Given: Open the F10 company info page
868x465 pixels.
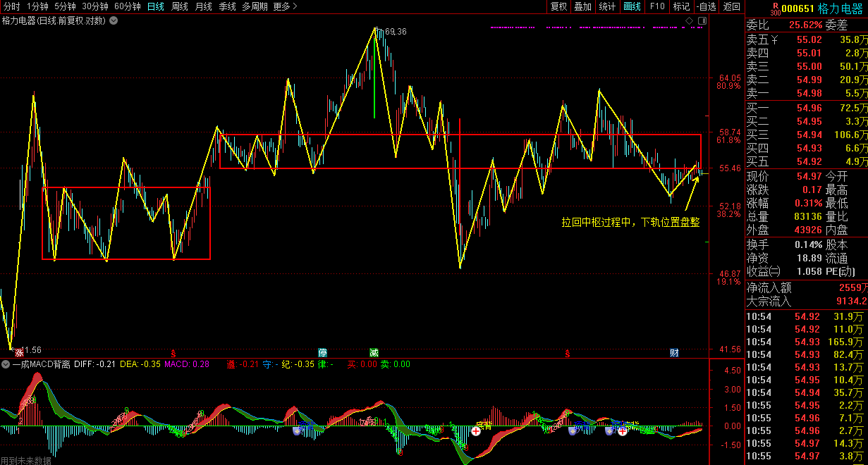Looking at the screenshot, I should tap(657, 6).
